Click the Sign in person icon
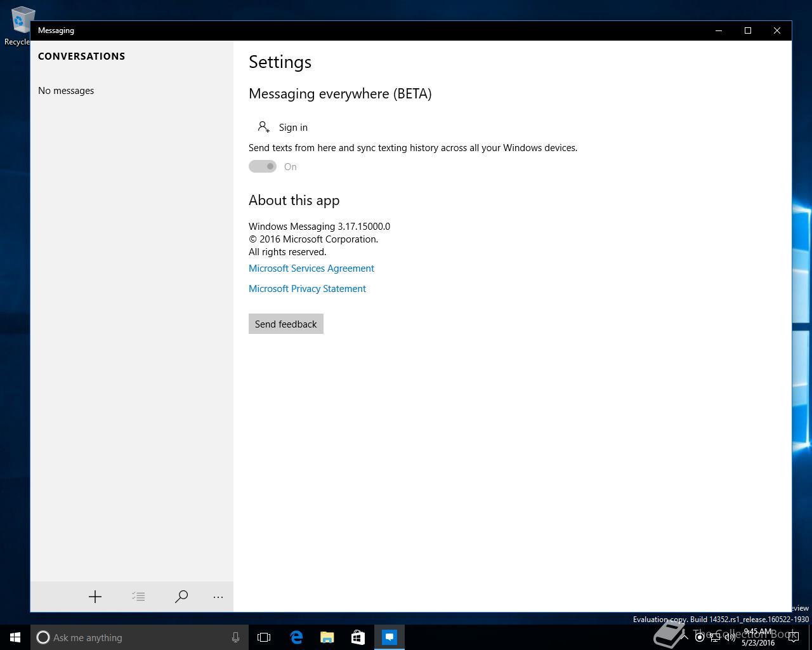 (x=264, y=127)
